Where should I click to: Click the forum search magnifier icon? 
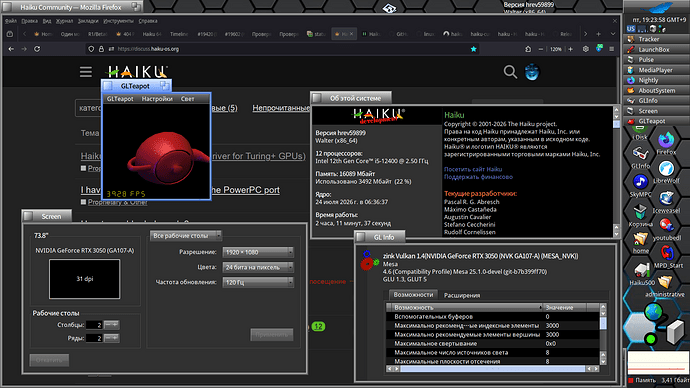pyautogui.click(x=510, y=72)
